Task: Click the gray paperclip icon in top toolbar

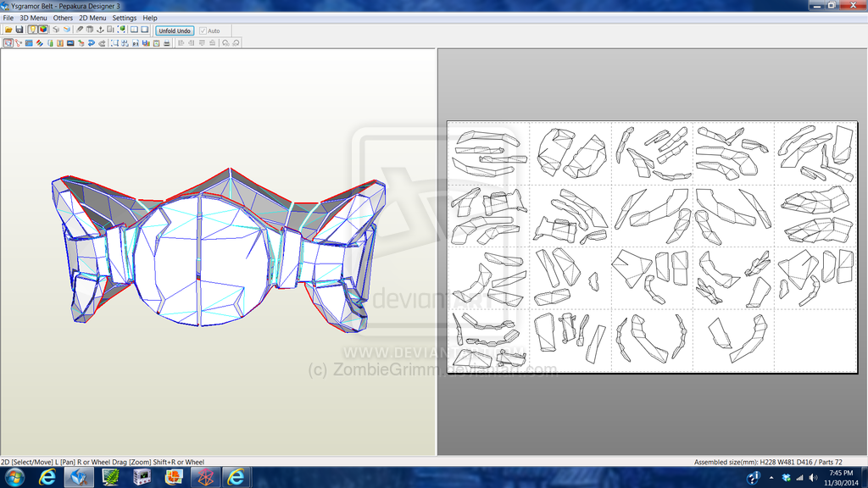Action: click(x=80, y=30)
